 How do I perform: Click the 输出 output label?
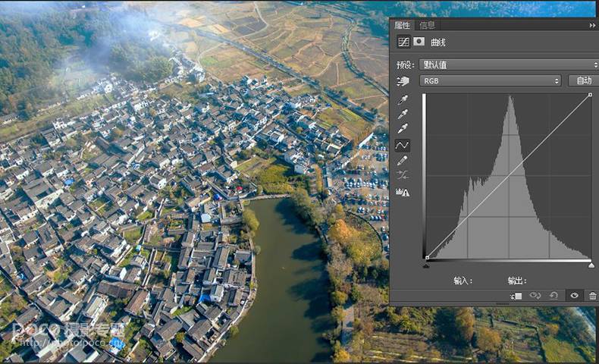(517, 281)
